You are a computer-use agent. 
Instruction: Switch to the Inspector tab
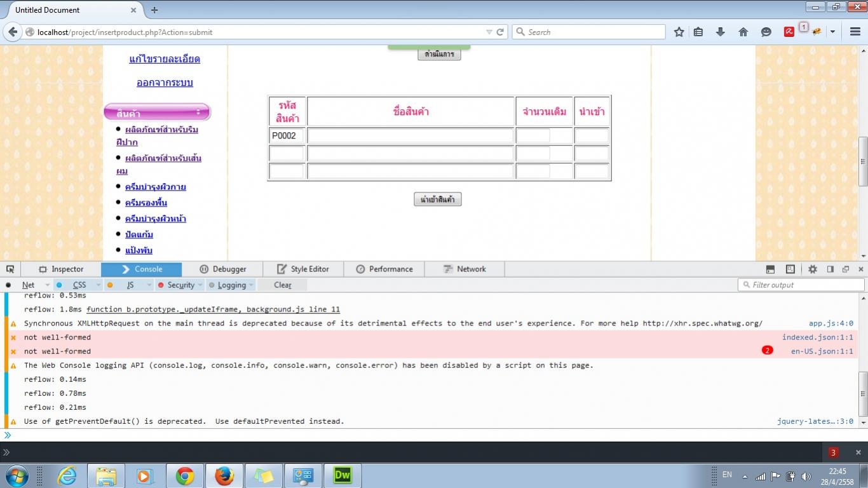(x=61, y=269)
